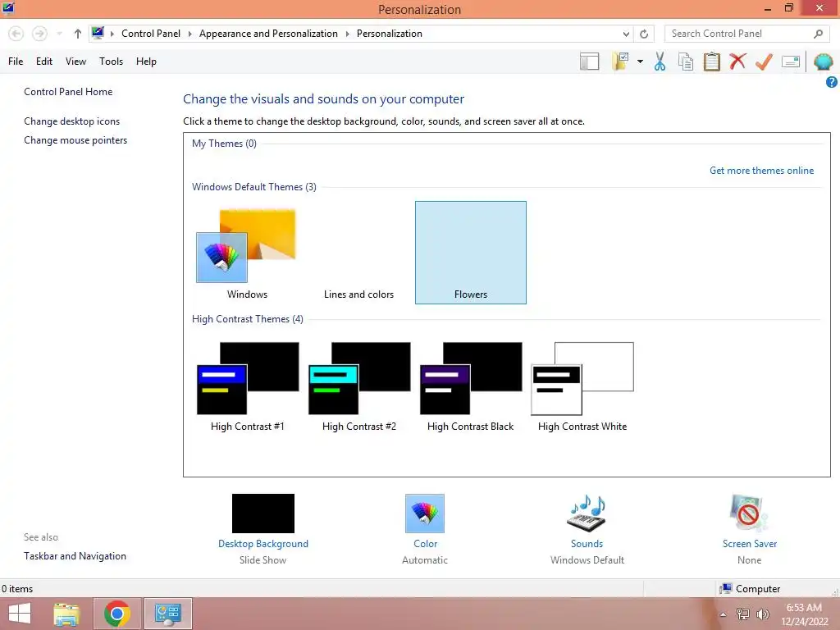Open File Explorer from taskbar
This screenshot has width=840, height=630.
pyautogui.click(x=67, y=614)
